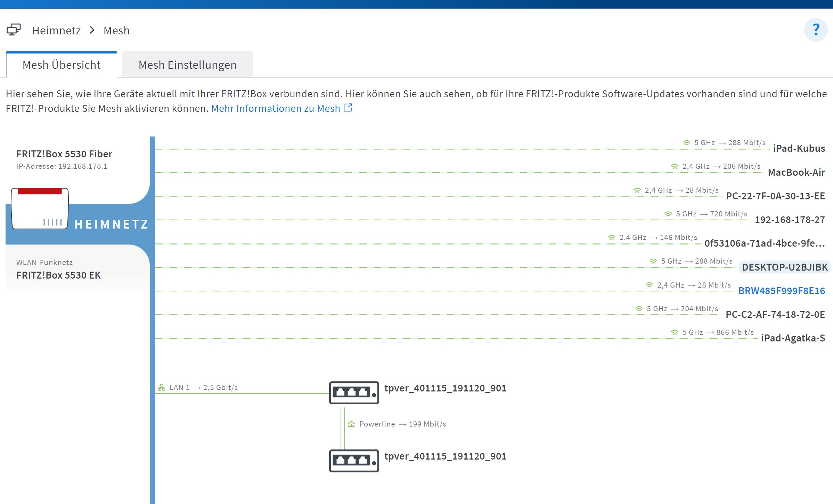Select the Mesh Übersicht tab
The height and width of the screenshot is (504, 833).
pyautogui.click(x=62, y=65)
